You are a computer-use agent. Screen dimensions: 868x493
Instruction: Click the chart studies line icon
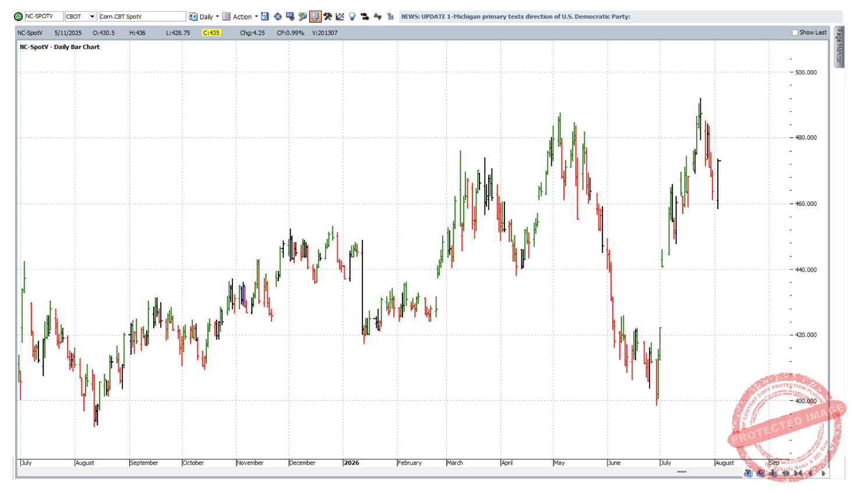[x=340, y=16]
